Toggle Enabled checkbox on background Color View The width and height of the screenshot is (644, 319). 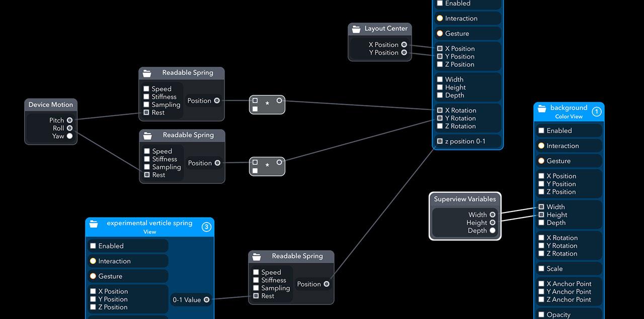541,131
